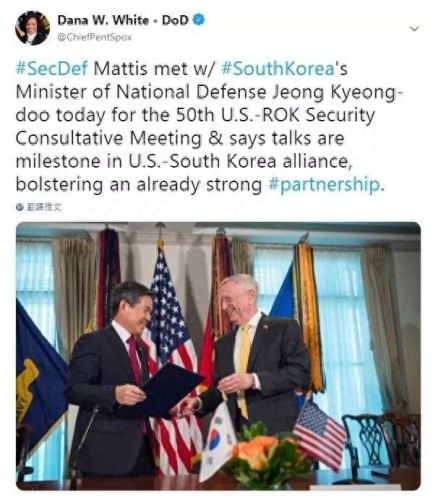
Task: Open the #SecDef hashtag
Action: point(52,69)
